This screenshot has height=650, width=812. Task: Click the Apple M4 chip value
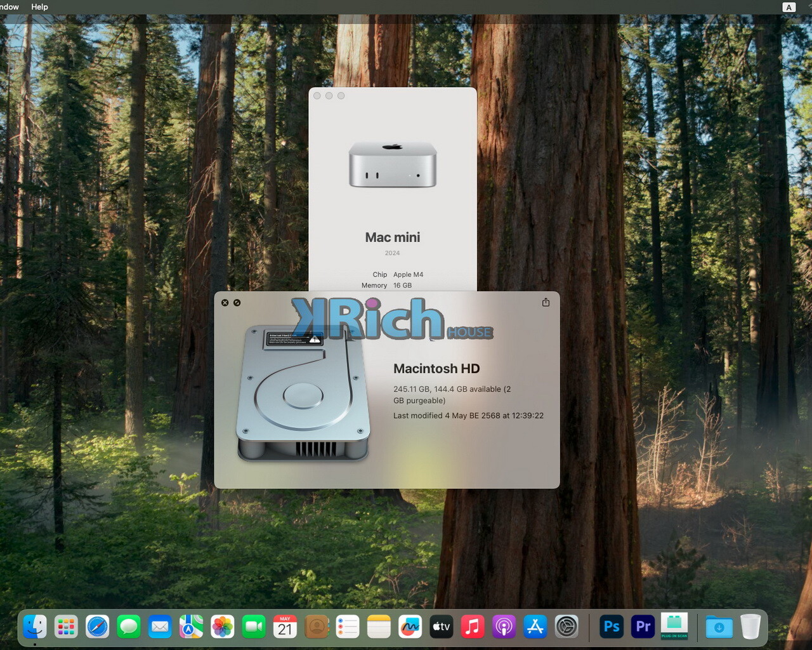coord(408,275)
